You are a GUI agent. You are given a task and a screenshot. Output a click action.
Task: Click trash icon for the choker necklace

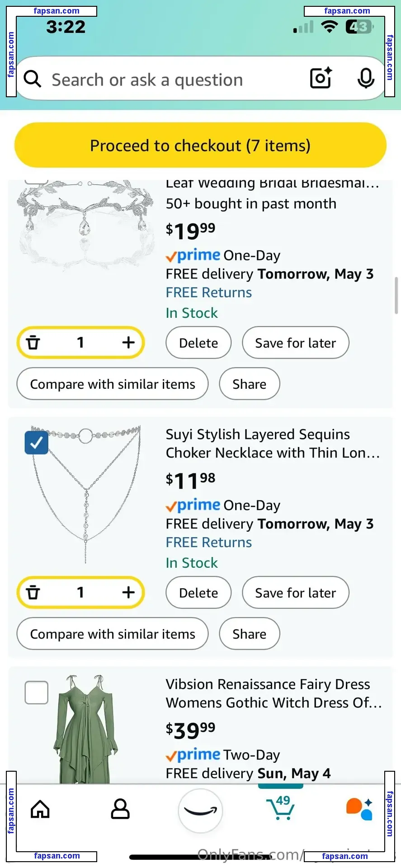pos(33,592)
